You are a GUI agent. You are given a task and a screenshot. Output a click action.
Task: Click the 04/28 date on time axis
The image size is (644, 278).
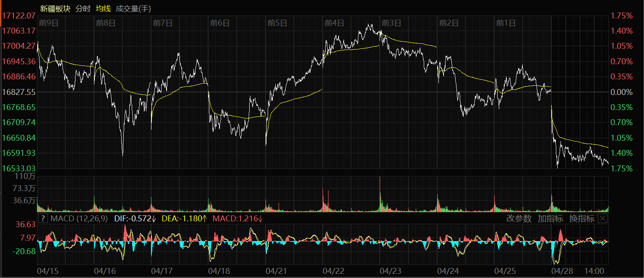(563, 271)
